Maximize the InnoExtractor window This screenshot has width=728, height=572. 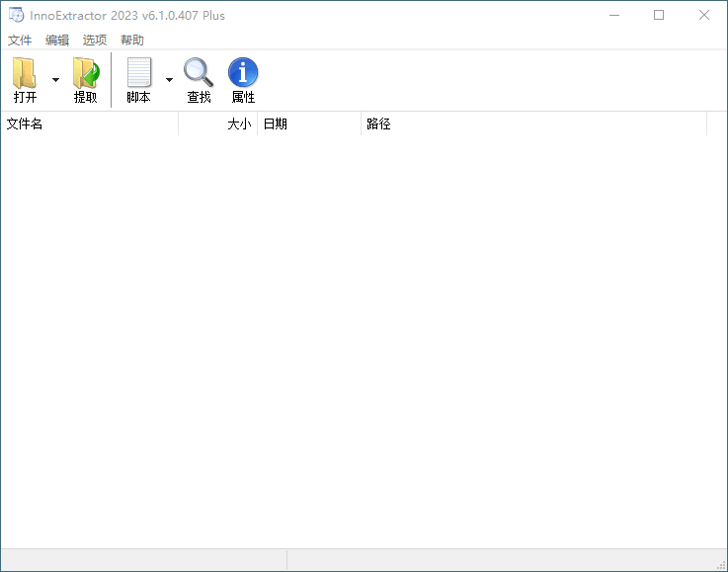[x=658, y=16]
